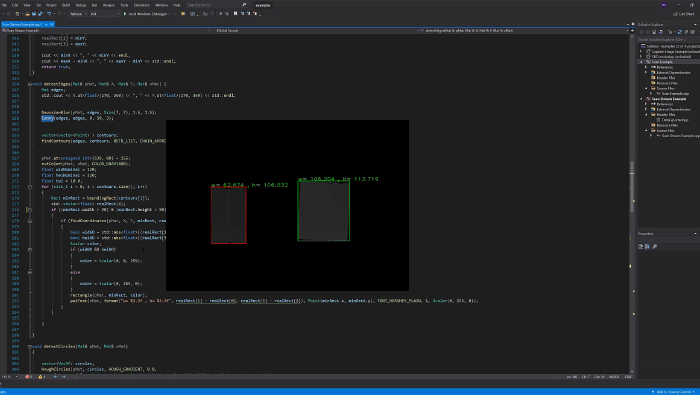The height and width of the screenshot is (395, 700).
Task: Select the Release configuration dropdown
Action: 78,14
